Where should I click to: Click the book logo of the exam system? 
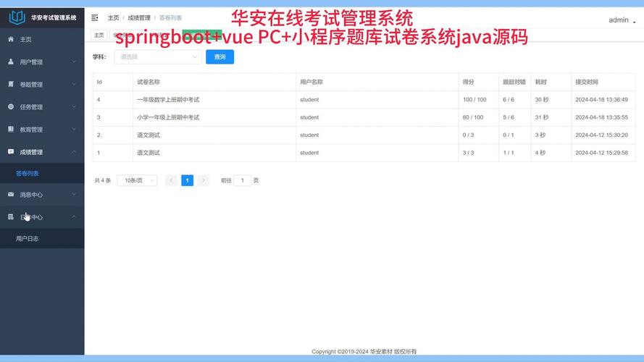17,17
